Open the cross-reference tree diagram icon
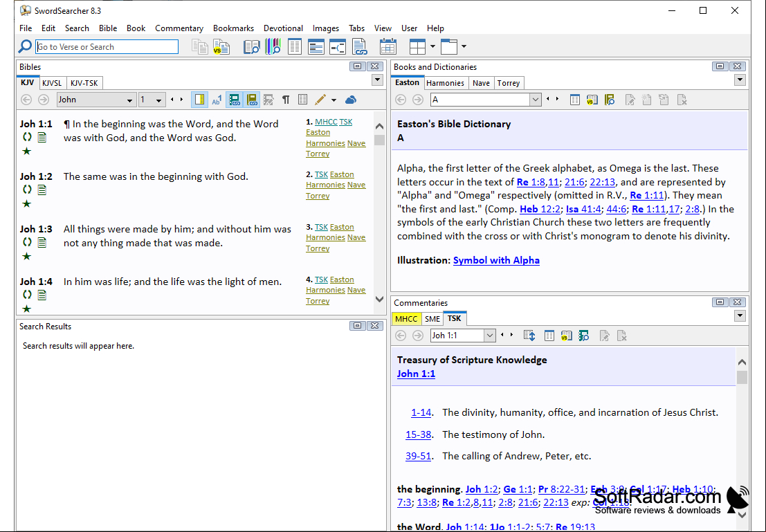The height and width of the screenshot is (532, 766). [338, 47]
